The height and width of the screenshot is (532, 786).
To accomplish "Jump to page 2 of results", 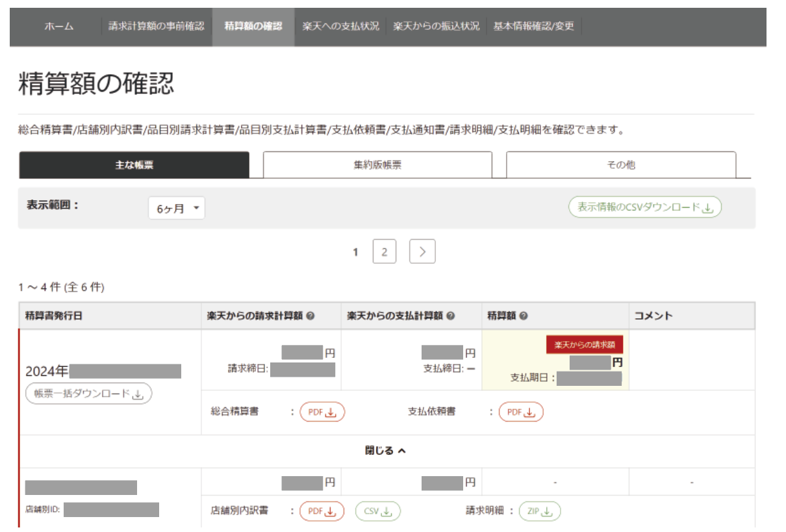I will (x=385, y=252).
